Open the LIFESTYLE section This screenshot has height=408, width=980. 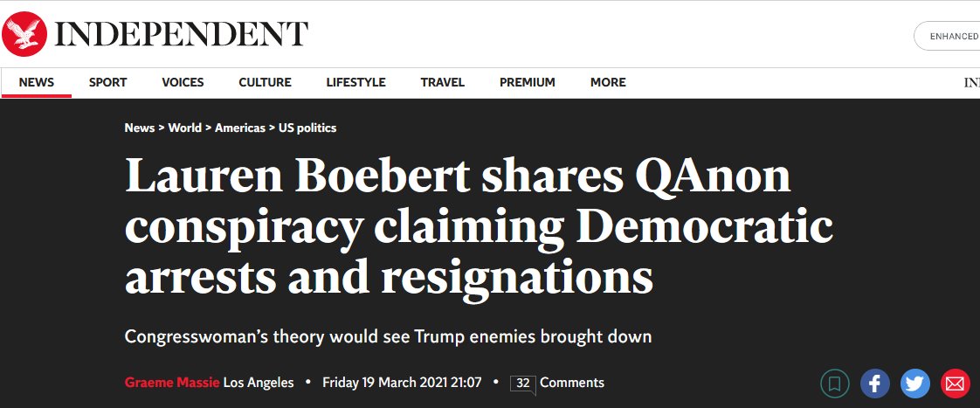tap(355, 82)
